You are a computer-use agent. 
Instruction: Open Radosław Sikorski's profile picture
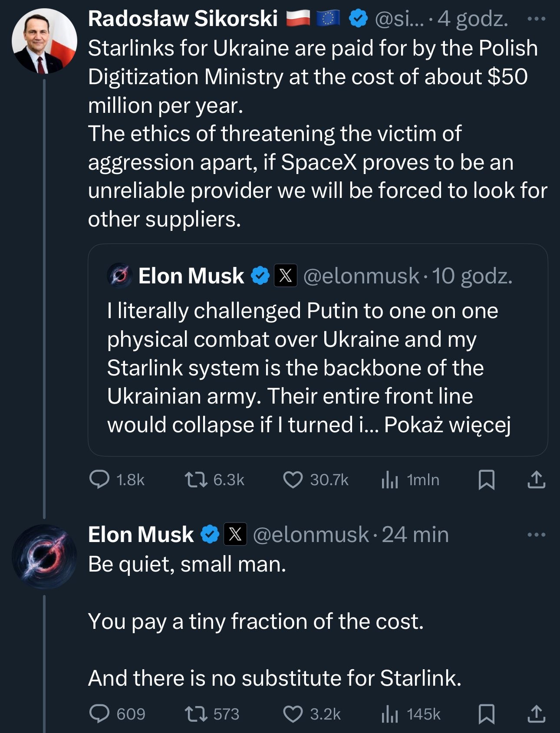(44, 41)
